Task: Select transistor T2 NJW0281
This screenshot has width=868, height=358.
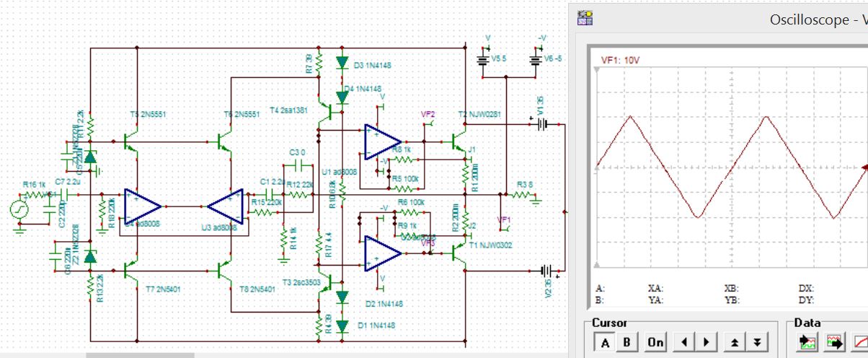Action: (x=459, y=141)
